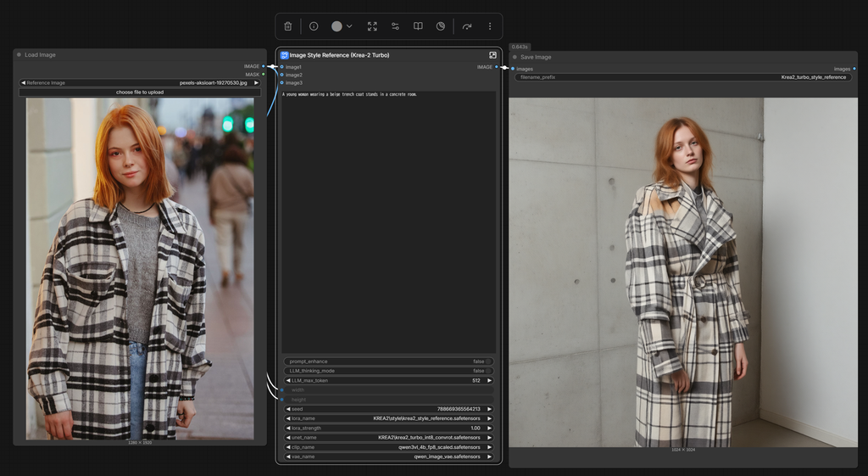Viewport: 868px width, 476px height.
Task: Select next lora_name with right arrow
Action: pyautogui.click(x=489, y=418)
